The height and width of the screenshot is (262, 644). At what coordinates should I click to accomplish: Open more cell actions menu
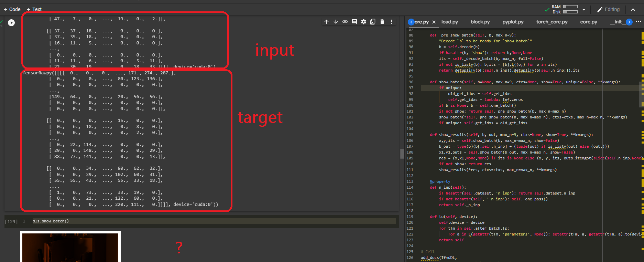391,22
